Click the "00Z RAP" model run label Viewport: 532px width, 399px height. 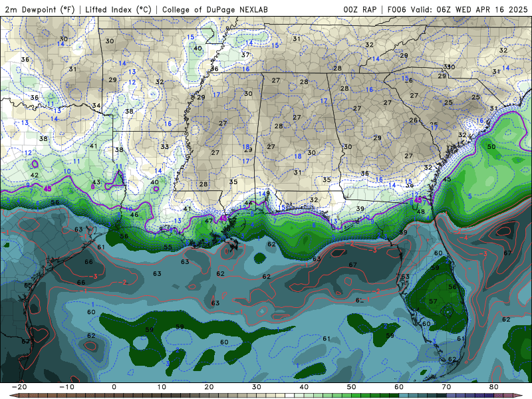click(360, 9)
